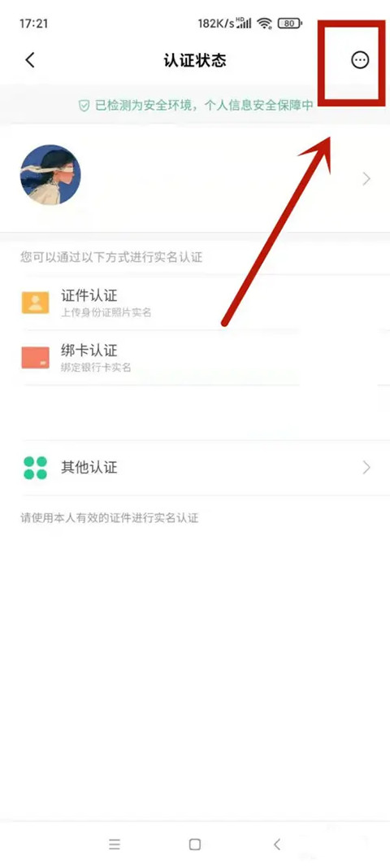Tap the Wi-Fi status icon
Viewport: 390px width, 868px height.
pos(264,24)
